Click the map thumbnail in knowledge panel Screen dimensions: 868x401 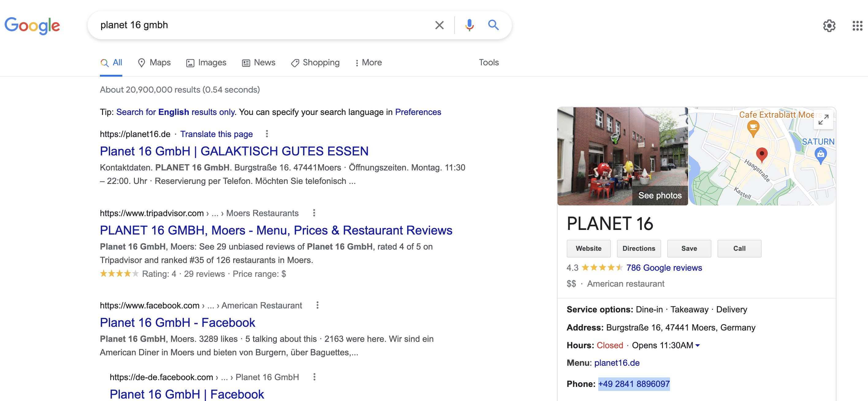[762, 156]
